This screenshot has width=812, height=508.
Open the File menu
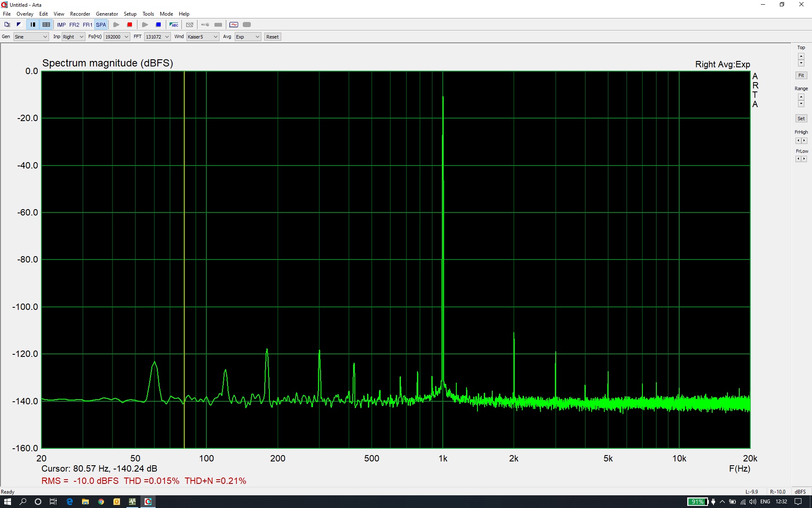point(7,14)
